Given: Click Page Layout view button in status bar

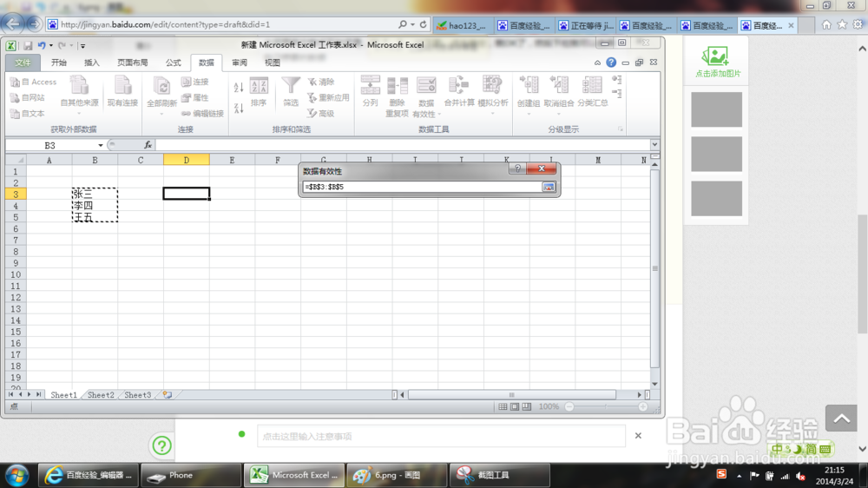Looking at the screenshot, I should click(x=515, y=406).
